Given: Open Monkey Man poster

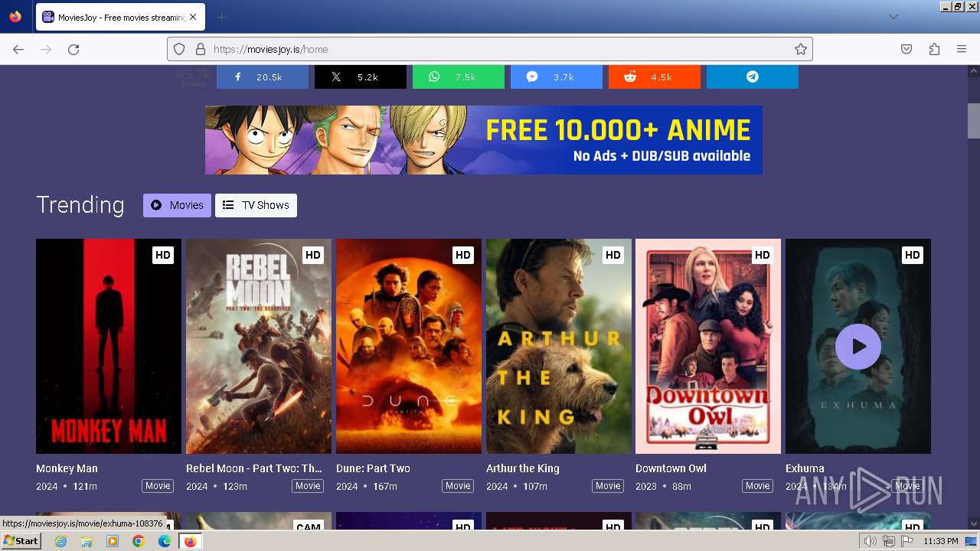Looking at the screenshot, I should pyautogui.click(x=109, y=347).
